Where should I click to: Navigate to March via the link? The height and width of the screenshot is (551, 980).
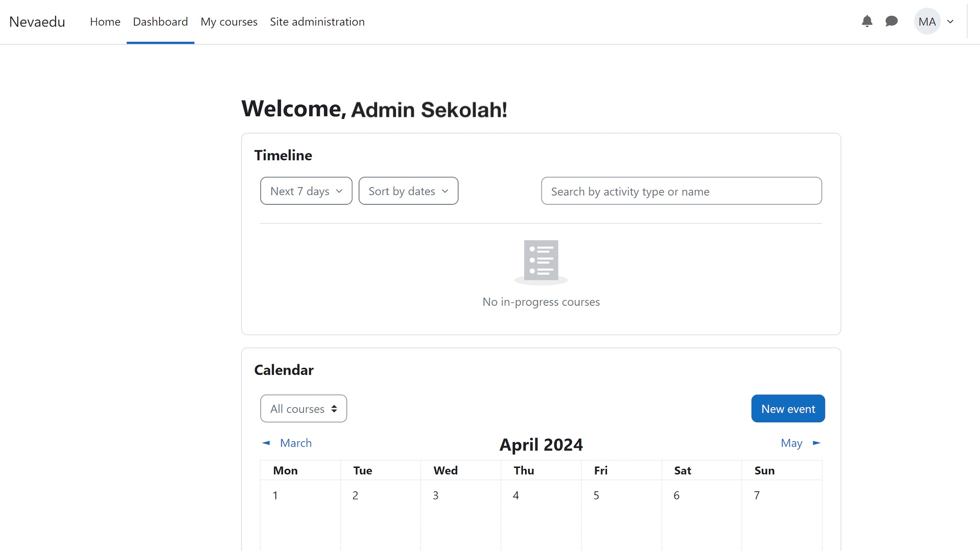[x=296, y=443]
